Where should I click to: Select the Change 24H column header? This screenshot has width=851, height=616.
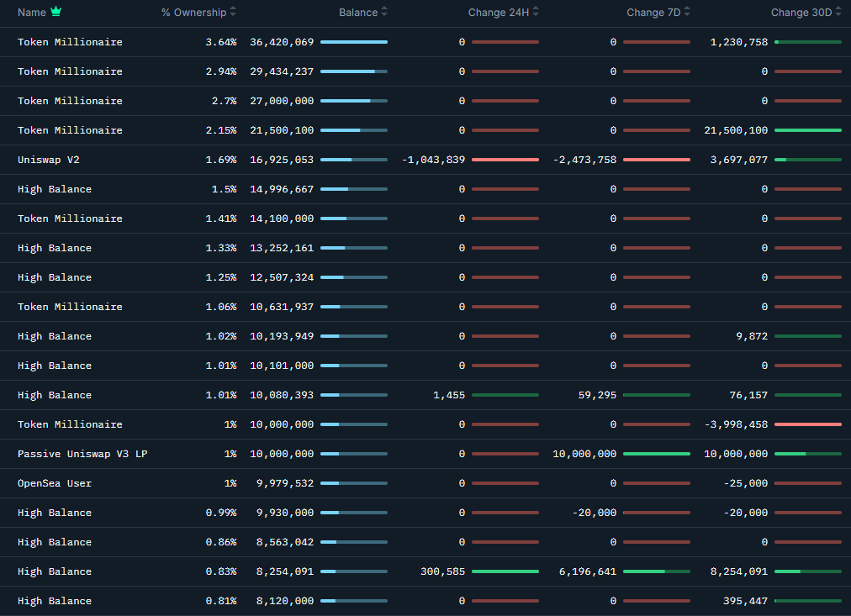pyautogui.click(x=499, y=12)
